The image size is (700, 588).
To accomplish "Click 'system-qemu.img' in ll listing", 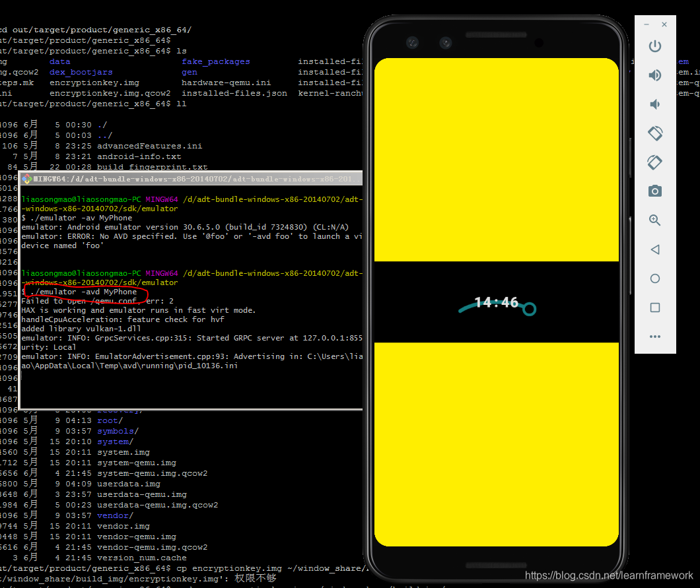I will 137,463.
